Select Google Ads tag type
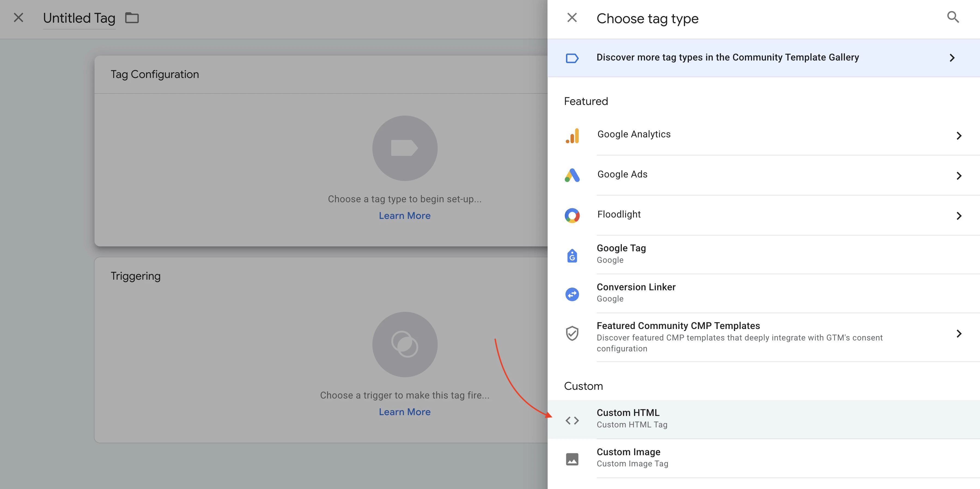Image resolution: width=980 pixels, height=489 pixels. tap(763, 175)
